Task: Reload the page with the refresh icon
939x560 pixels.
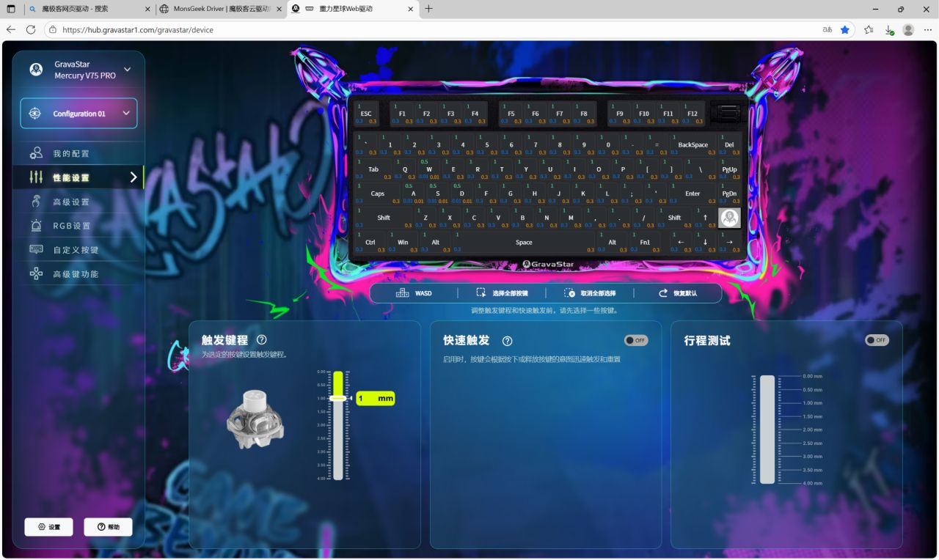Action: point(31,30)
